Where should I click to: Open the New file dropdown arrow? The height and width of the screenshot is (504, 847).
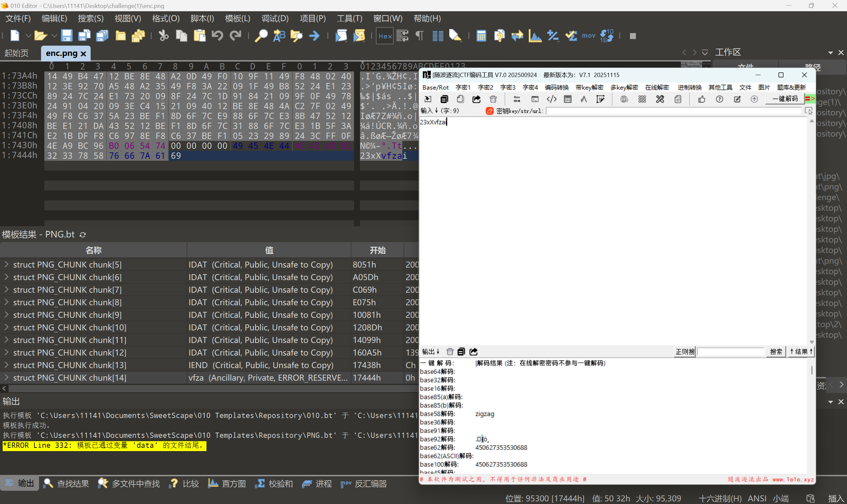pos(28,36)
